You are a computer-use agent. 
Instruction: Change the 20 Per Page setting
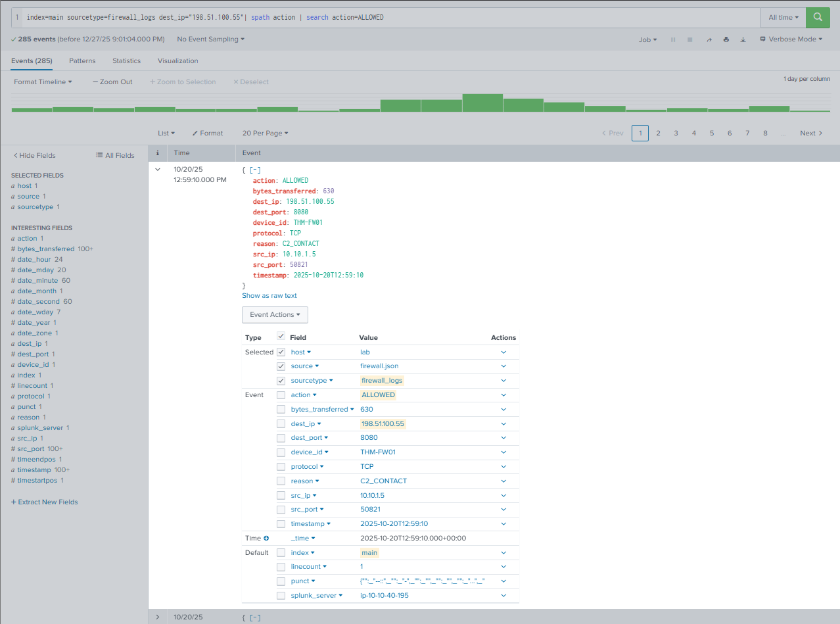(265, 133)
